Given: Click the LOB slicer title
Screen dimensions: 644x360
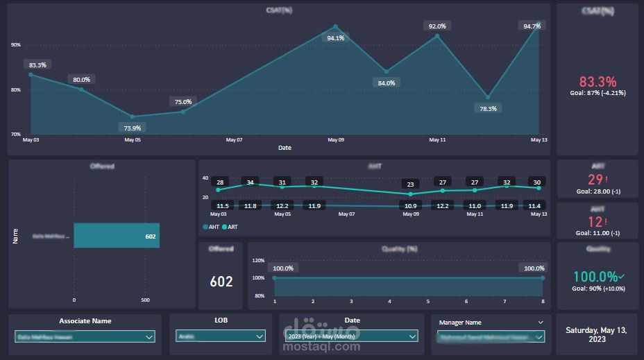Looking at the screenshot, I should pyautogui.click(x=221, y=320).
